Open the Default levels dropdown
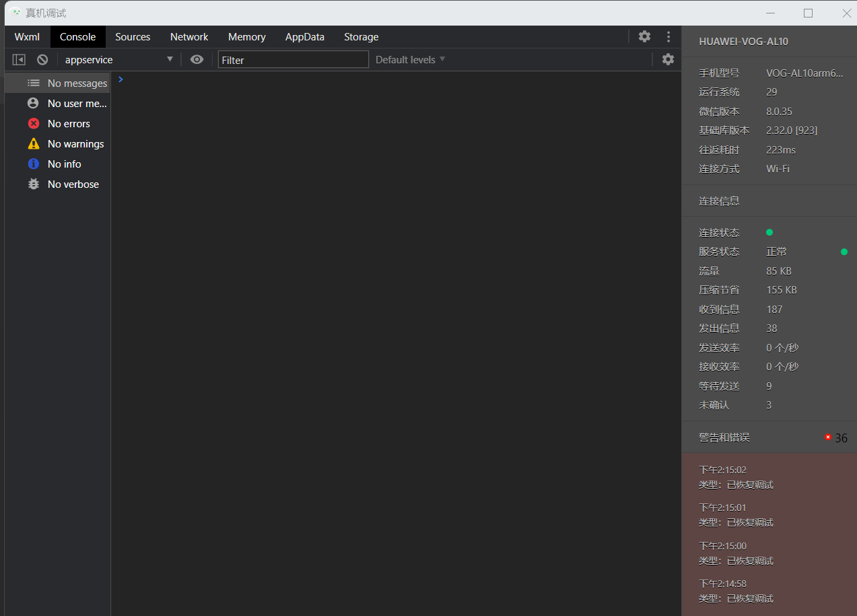857x616 pixels. (410, 60)
